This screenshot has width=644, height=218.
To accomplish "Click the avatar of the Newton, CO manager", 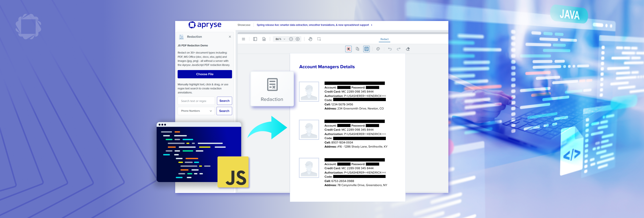I will [x=309, y=92].
